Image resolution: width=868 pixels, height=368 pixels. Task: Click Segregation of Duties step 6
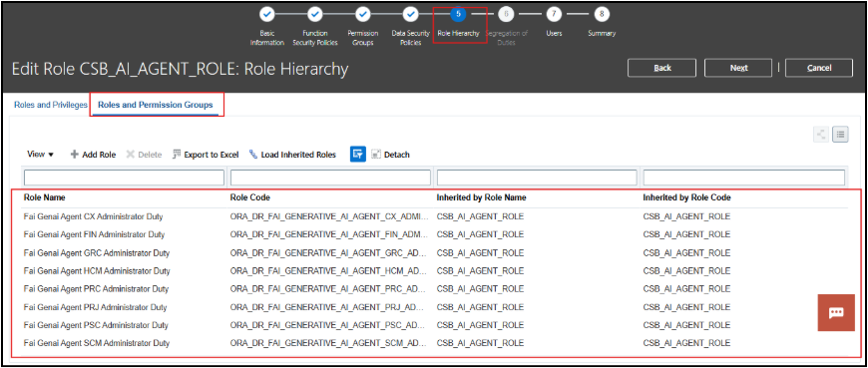click(506, 13)
